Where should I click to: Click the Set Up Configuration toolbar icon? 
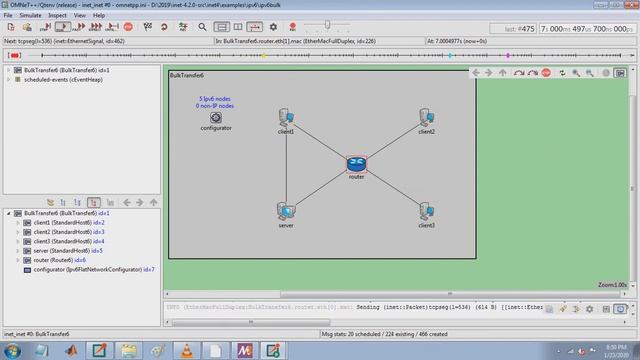coord(11,27)
